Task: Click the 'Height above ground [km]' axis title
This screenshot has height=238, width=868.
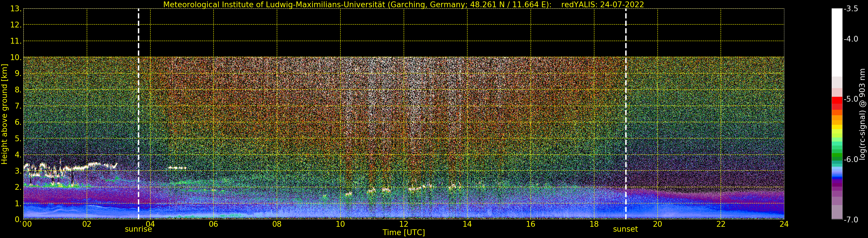Action: click(4, 114)
